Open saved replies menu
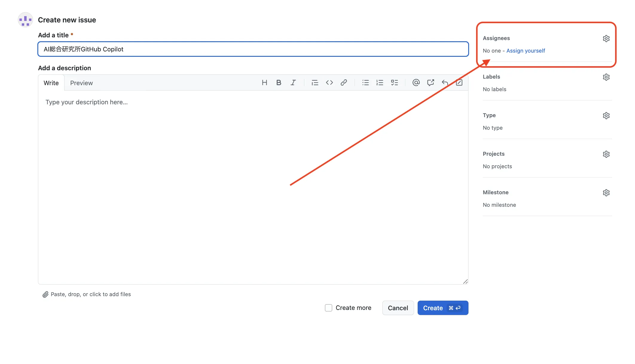 click(445, 83)
